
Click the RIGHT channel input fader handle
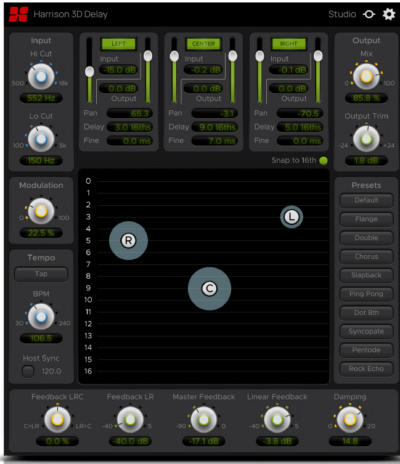pos(260,56)
